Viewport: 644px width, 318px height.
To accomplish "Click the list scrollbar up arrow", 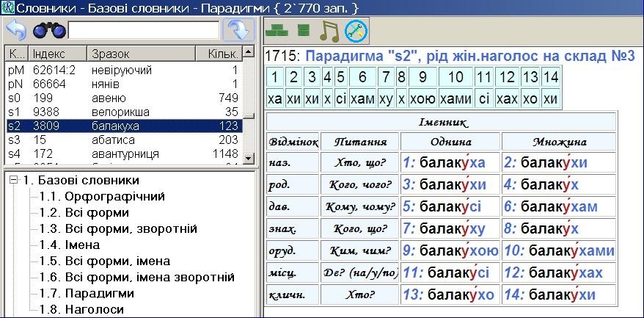I will pyautogui.click(x=248, y=51).
